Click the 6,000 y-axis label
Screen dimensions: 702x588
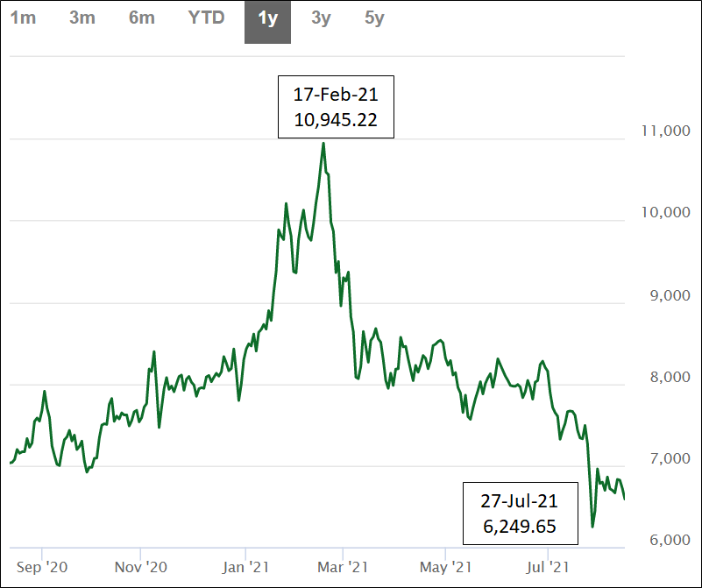click(665, 540)
